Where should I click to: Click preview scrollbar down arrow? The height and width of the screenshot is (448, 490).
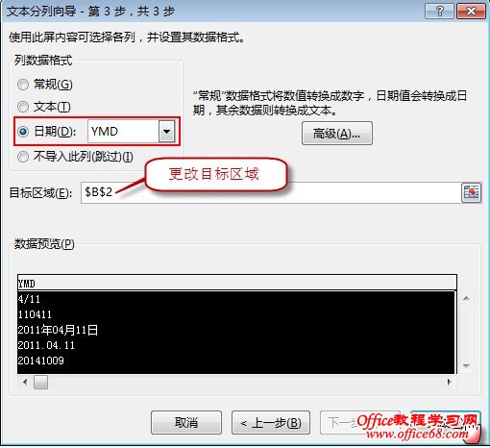(x=466, y=365)
